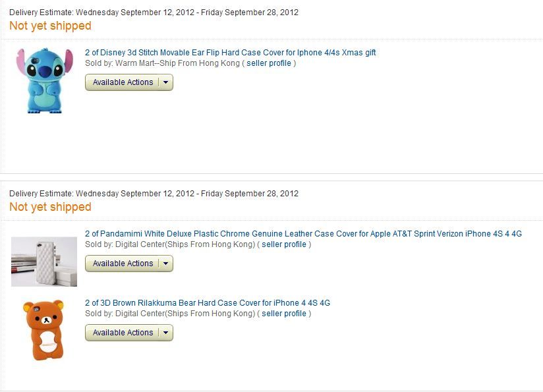Screen dimensions: 543x392
Task: Click Not yet shipped status above Pandamimi case
Action: coord(50,207)
